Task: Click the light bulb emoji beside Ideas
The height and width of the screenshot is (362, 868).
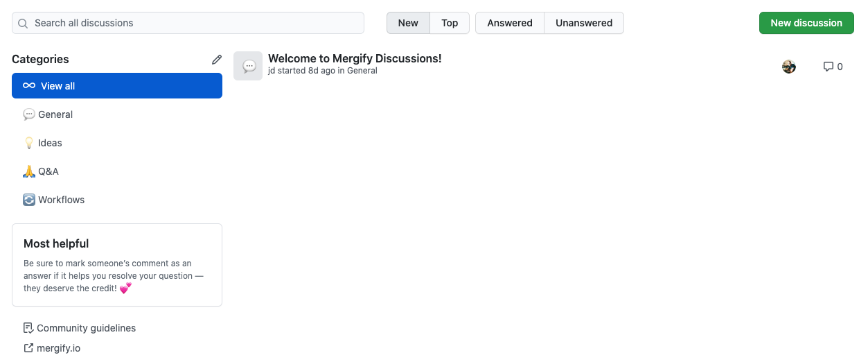Action: point(29,143)
